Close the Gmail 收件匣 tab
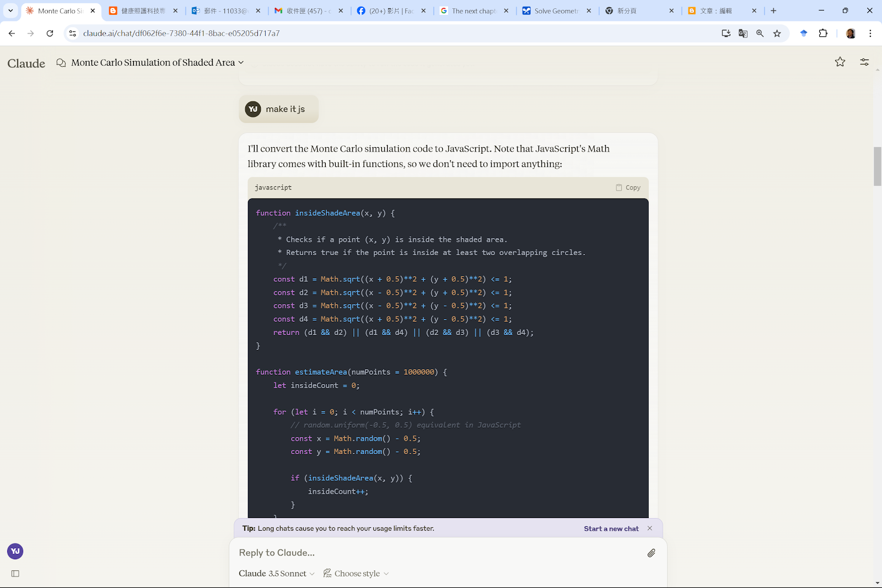882x588 pixels. [341, 10]
